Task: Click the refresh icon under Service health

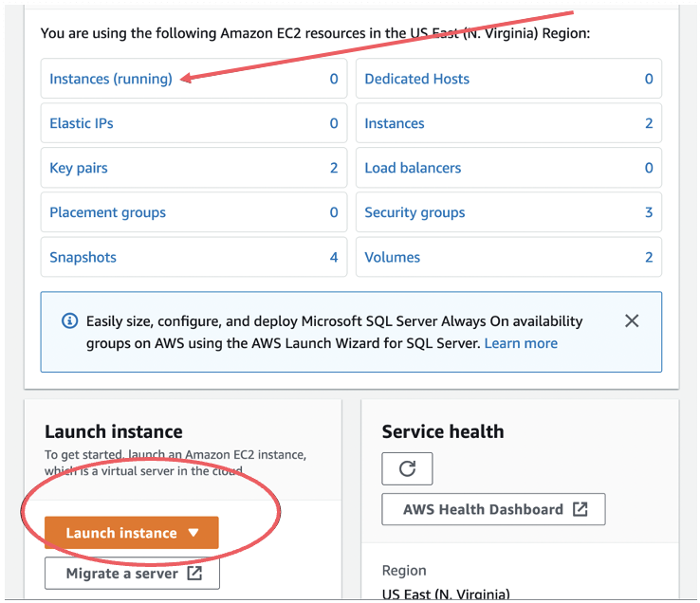Action: pos(407,468)
